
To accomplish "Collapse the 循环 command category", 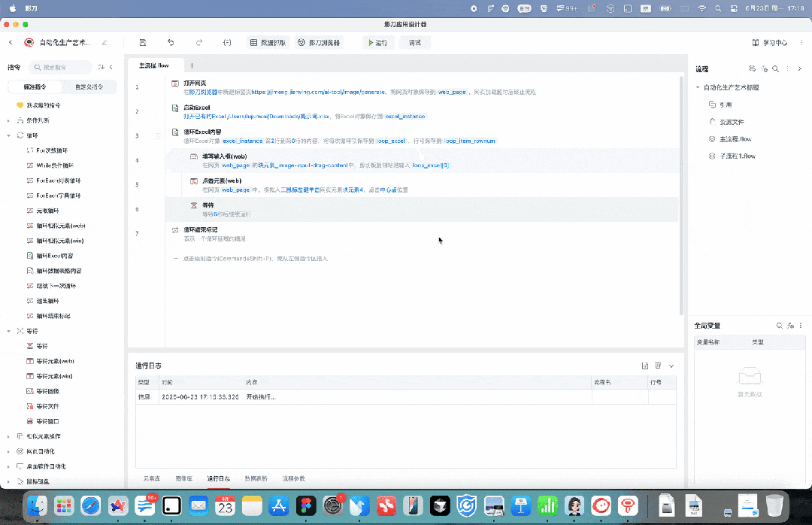I will [9, 135].
